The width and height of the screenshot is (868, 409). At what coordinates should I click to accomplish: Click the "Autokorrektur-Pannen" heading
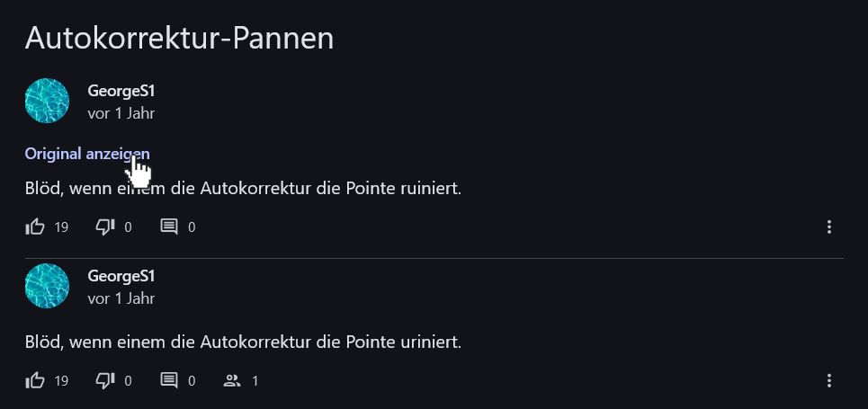click(179, 38)
